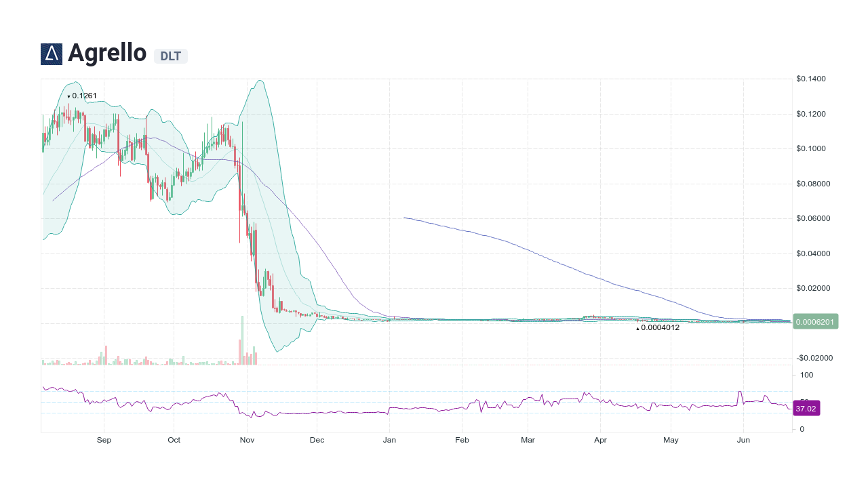The image size is (868, 488).
Task: Click the Oct label on time axis
Action: tap(174, 440)
